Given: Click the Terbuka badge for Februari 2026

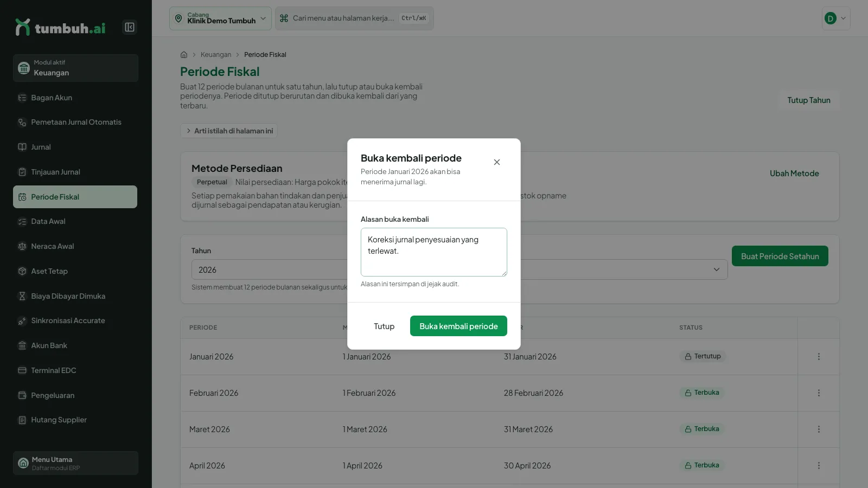Looking at the screenshot, I should coord(702,393).
